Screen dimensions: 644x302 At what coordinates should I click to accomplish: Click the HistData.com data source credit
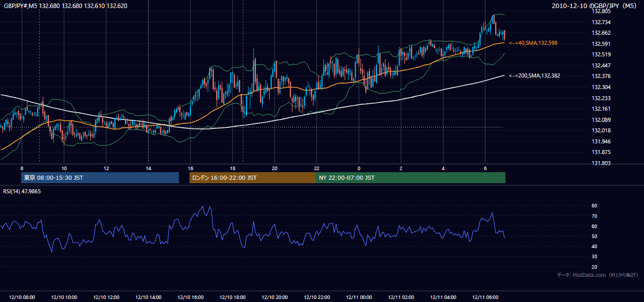pyautogui.click(x=597, y=275)
